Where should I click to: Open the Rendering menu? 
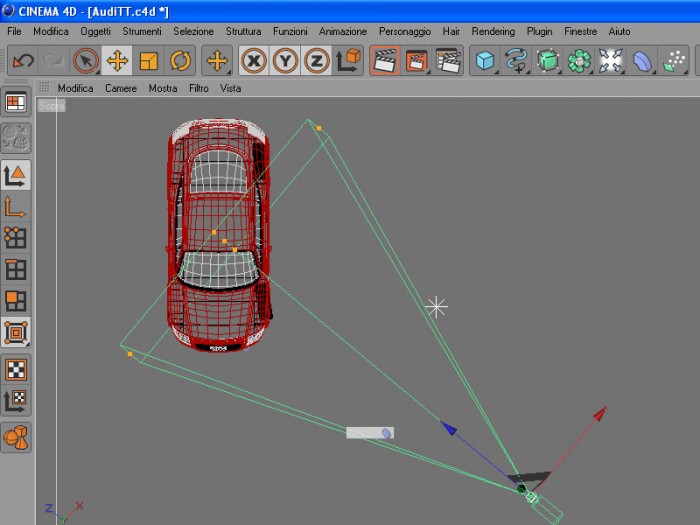pyautogui.click(x=493, y=31)
